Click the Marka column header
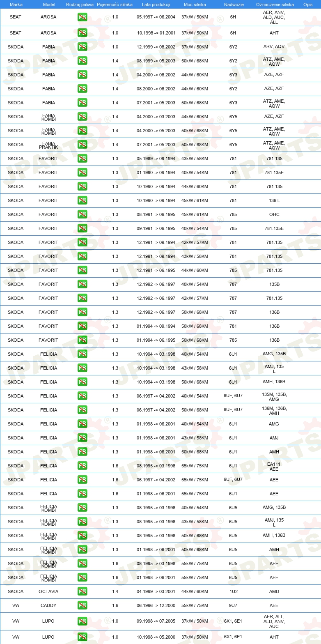Image resolution: width=321 pixels, height=644 pixels. point(16,4)
